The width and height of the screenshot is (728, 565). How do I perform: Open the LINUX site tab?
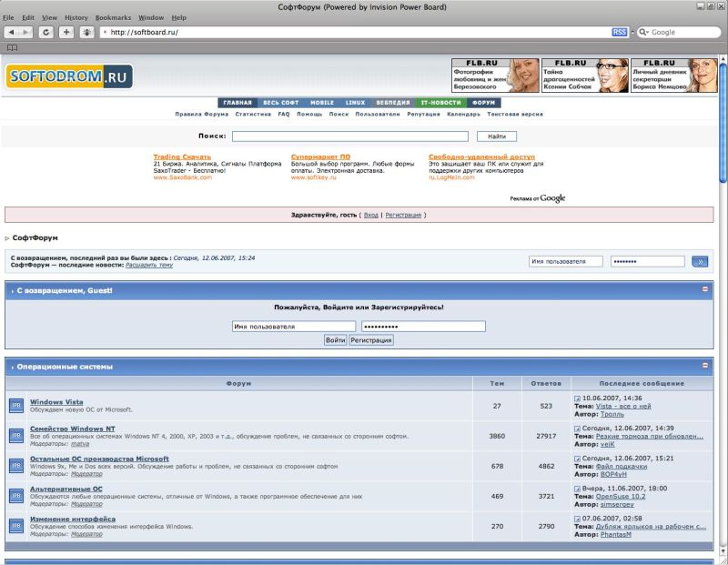pyautogui.click(x=355, y=103)
